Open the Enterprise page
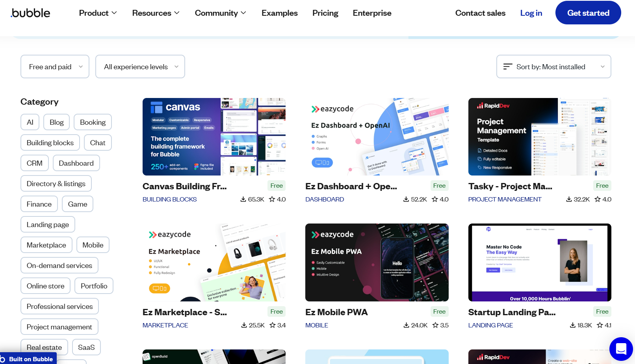This screenshot has height=364, width=635. pyautogui.click(x=372, y=13)
